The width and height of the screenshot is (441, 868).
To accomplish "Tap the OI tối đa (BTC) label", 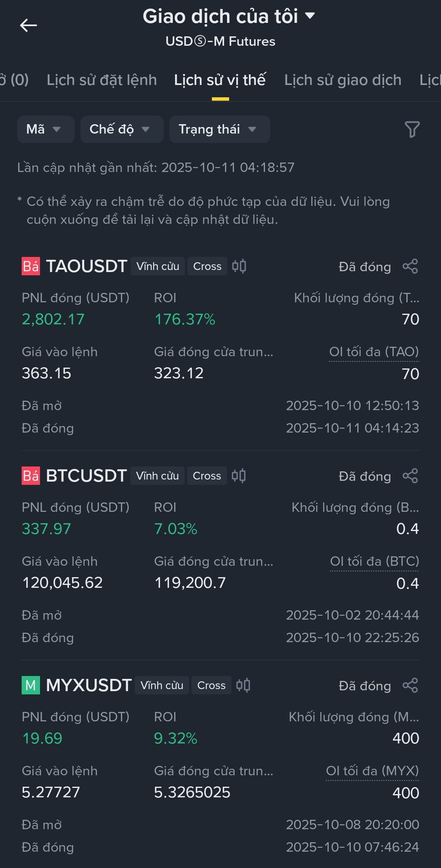I will pos(374,561).
